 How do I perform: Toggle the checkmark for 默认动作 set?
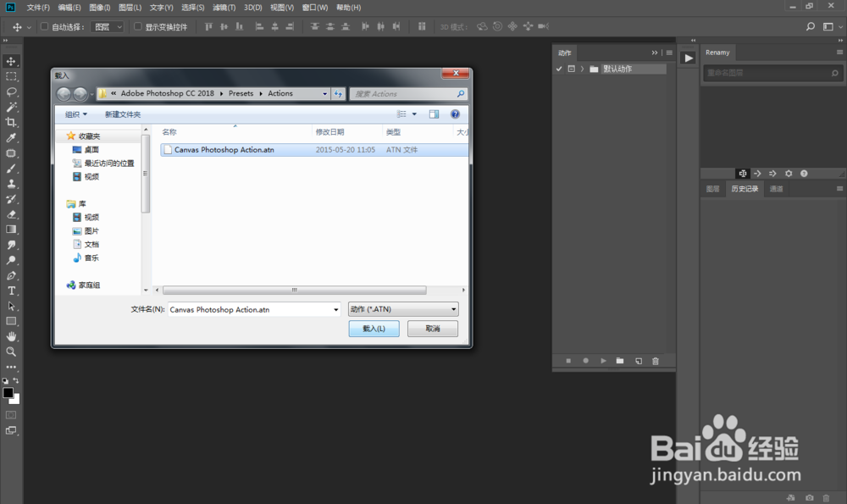click(x=559, y=69)
